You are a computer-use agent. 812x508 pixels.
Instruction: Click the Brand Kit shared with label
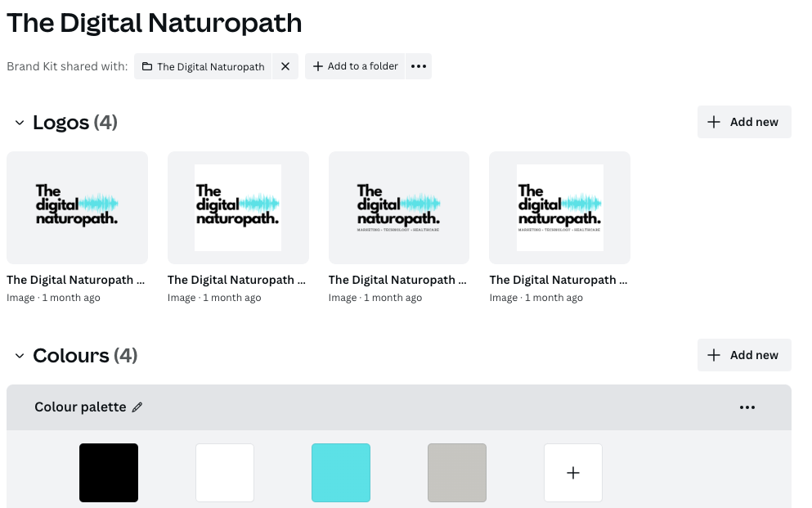tap(67, 66)
